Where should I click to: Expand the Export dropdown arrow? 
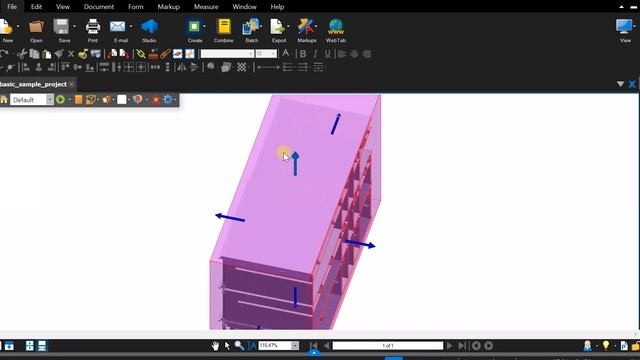point(288,27)
